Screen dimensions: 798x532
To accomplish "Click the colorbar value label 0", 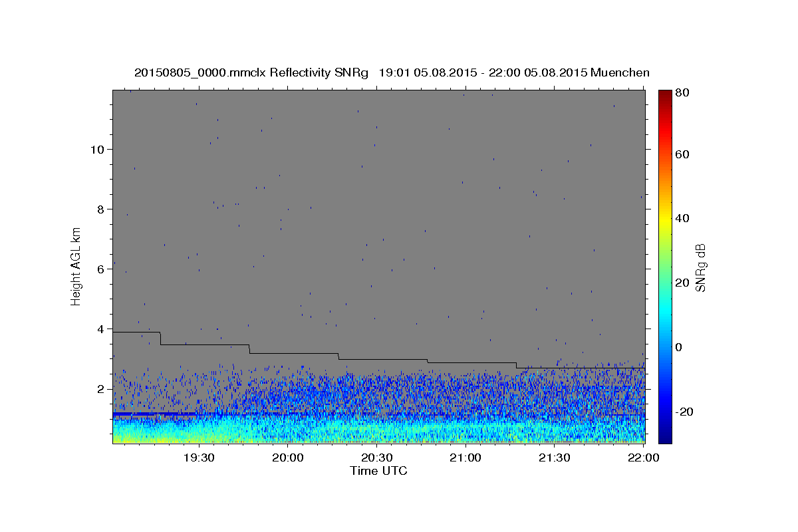I will pos(678,347).
